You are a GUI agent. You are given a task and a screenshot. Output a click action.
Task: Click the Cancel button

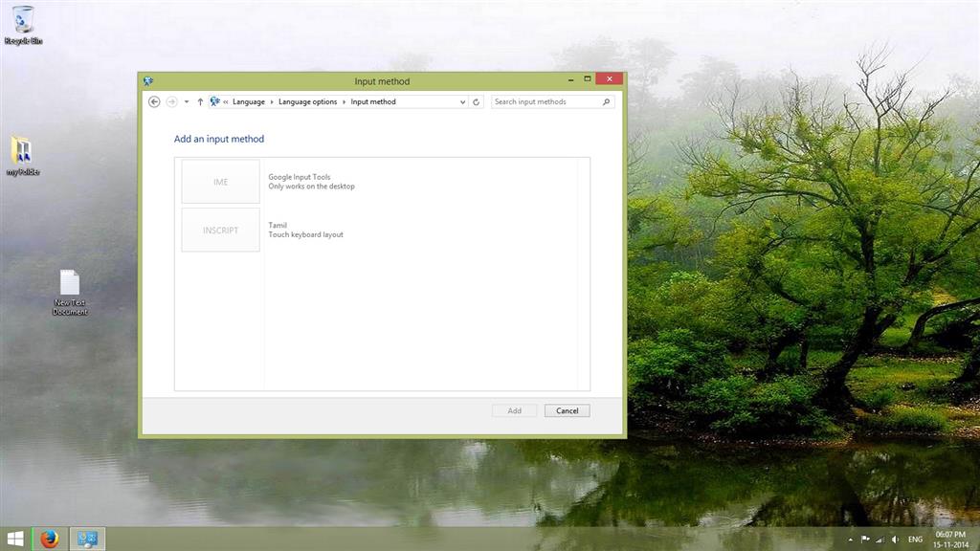567,410
